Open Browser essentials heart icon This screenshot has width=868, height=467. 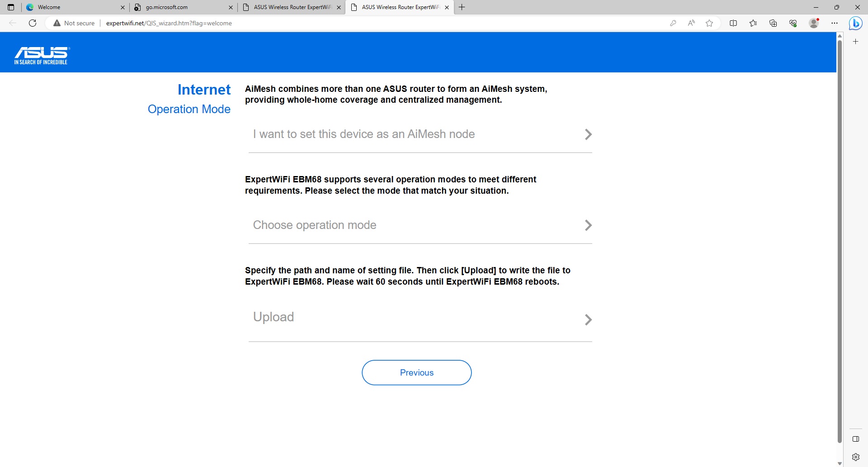(x=793, y=23)
